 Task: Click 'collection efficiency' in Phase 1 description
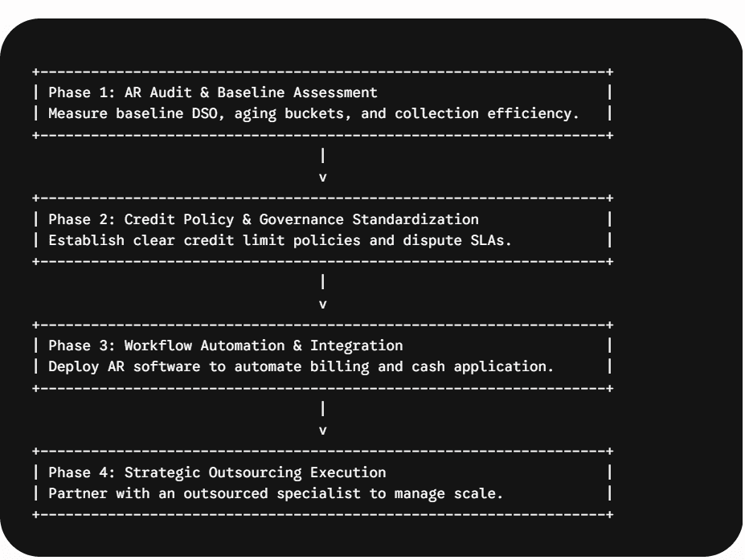click(487, 113)
